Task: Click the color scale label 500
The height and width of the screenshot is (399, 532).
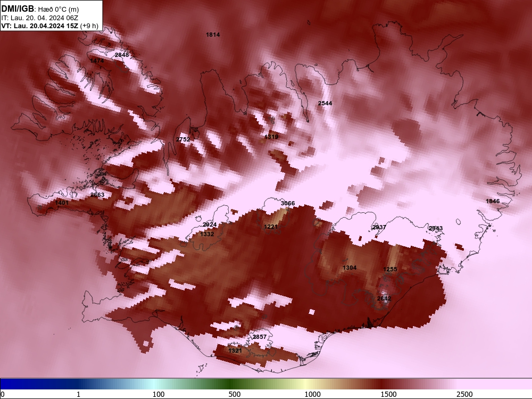Action: point(235,394)
